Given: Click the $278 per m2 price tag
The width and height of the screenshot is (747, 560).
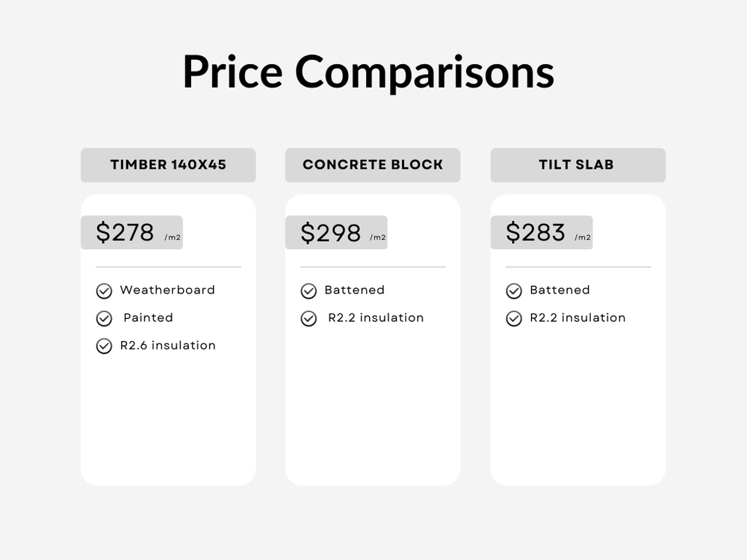Looking at the screenshot, I should [131, 232].
